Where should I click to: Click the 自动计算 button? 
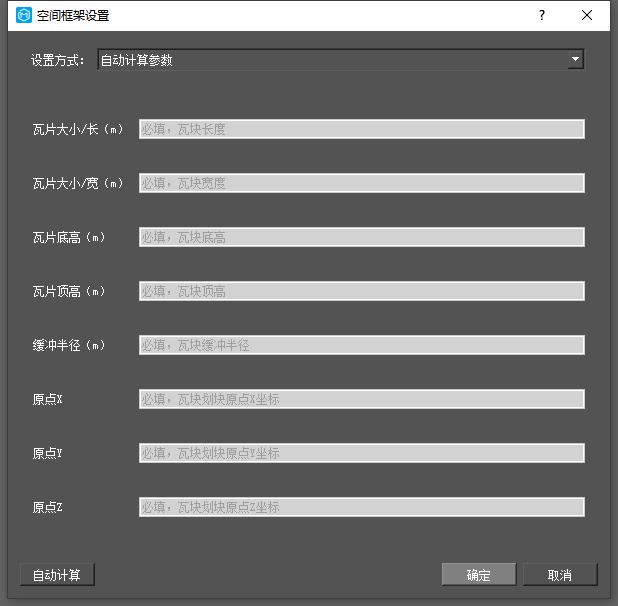57,574
